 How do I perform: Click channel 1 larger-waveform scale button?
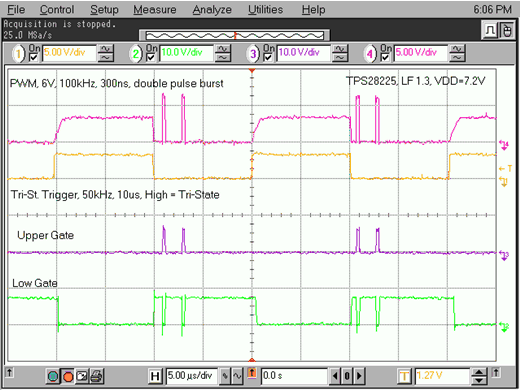[106, 49]
